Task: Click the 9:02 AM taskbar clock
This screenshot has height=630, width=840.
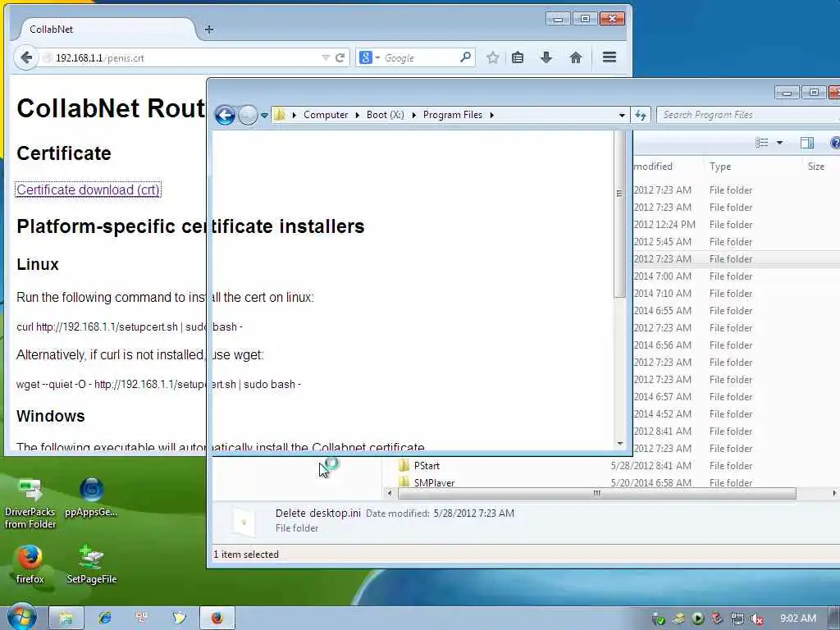Action: (797, 619)
